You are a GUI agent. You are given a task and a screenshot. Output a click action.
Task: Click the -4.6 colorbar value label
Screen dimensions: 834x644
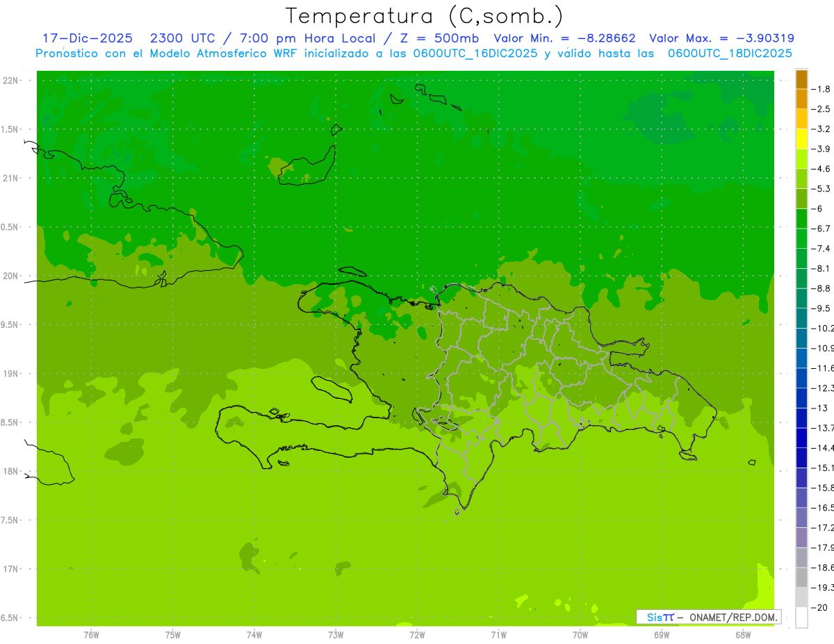click(821, 169)
